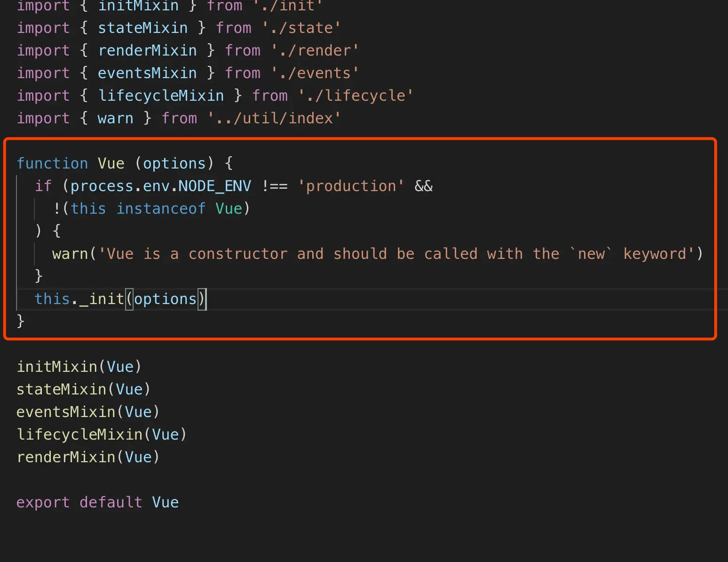
Task: Place cursor after this._init(options)
Action: coord(206,299)
